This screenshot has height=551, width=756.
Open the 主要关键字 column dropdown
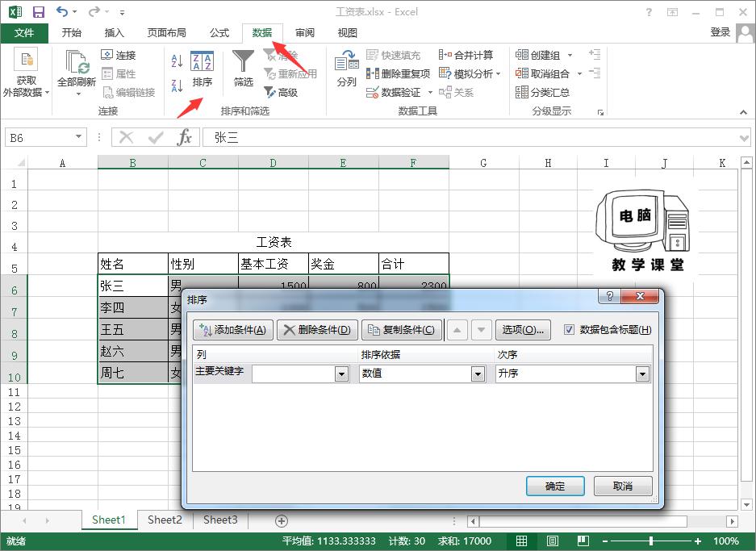[341, 373]
